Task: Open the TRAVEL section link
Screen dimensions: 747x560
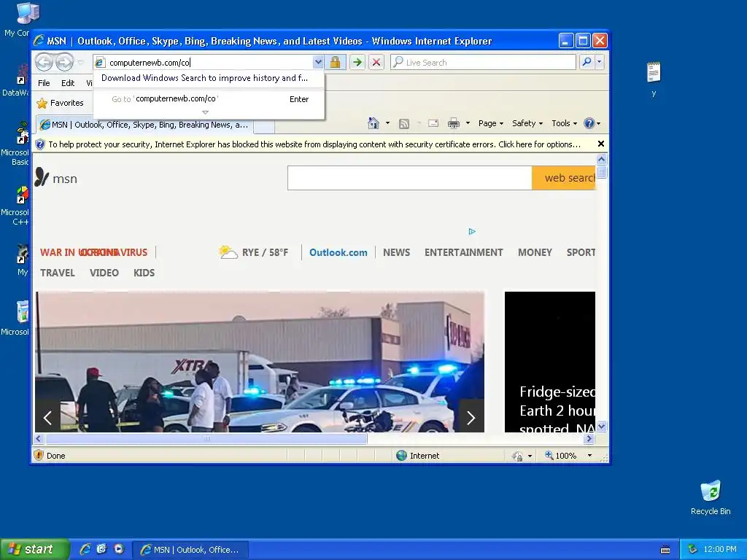Action: click(x=57, y=273)
